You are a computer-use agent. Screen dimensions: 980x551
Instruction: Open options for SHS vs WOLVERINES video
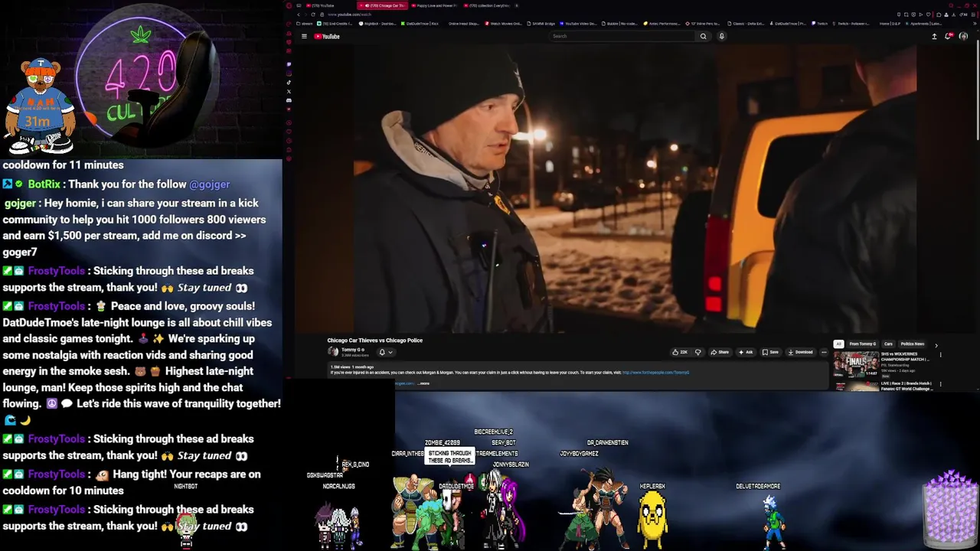[941, 355]
